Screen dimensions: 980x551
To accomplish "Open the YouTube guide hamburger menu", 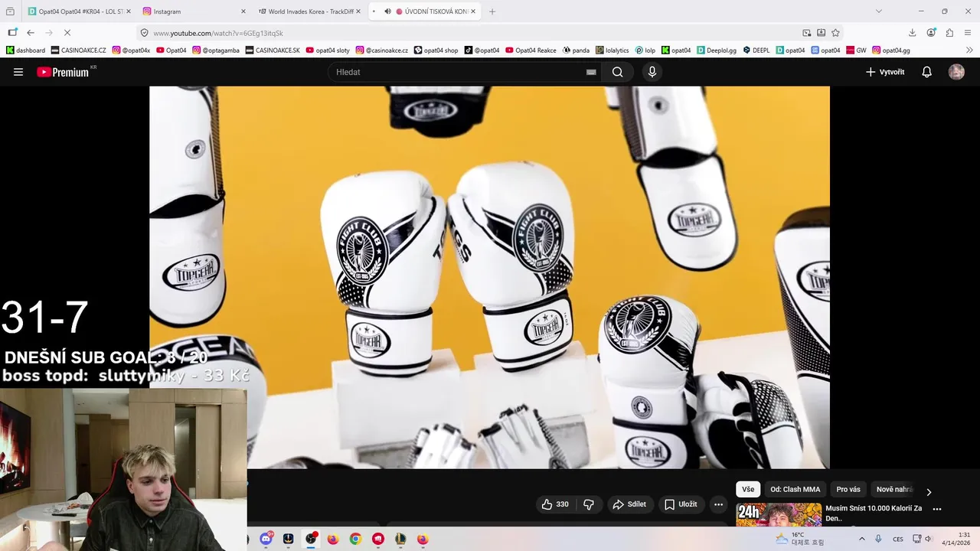I will tap(18, 72).
